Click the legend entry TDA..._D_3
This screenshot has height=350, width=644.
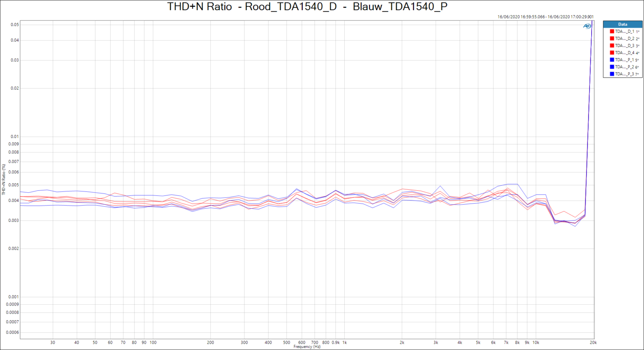625,46
